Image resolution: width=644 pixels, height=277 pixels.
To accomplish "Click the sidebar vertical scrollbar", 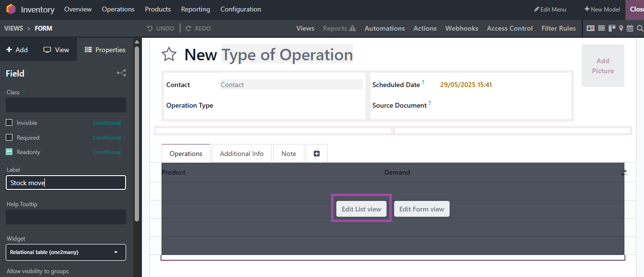I will coord(137,134).
